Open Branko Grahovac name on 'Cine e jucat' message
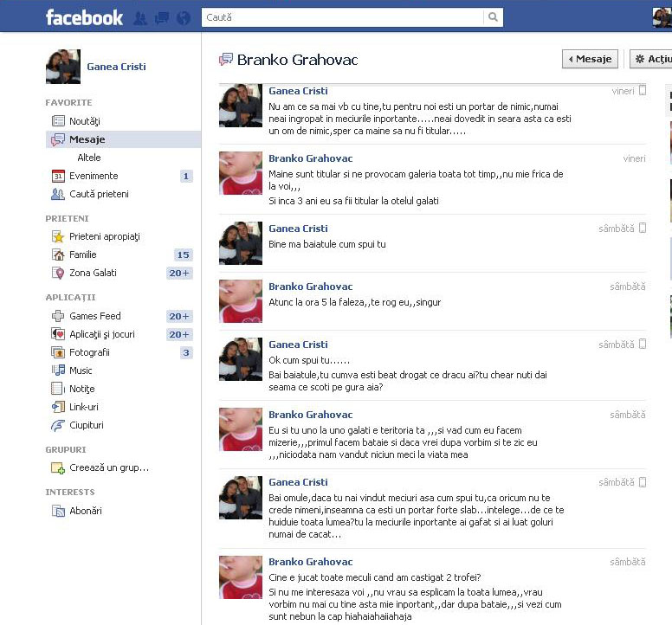 pyautogui.click(x=311, y=562)
